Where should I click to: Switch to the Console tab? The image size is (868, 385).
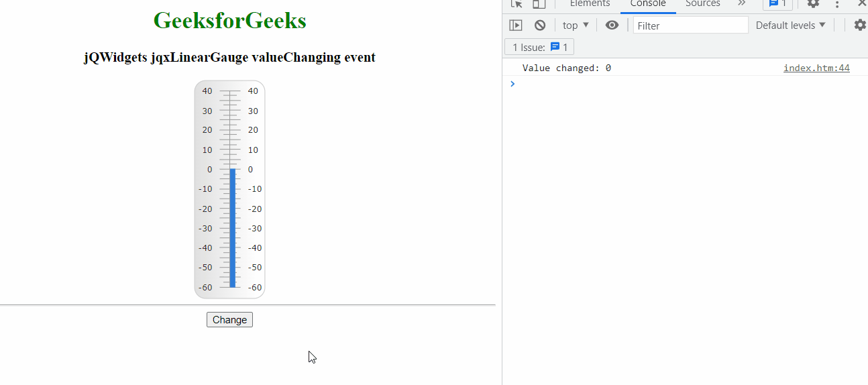pyautogui.click(x=648, y=4)
